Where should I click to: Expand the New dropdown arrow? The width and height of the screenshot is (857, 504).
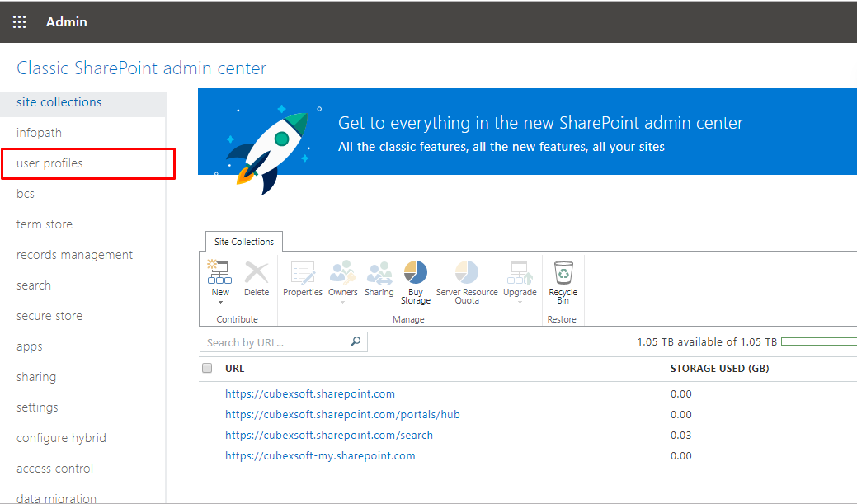pyautogui.click(x=221, y=302)
